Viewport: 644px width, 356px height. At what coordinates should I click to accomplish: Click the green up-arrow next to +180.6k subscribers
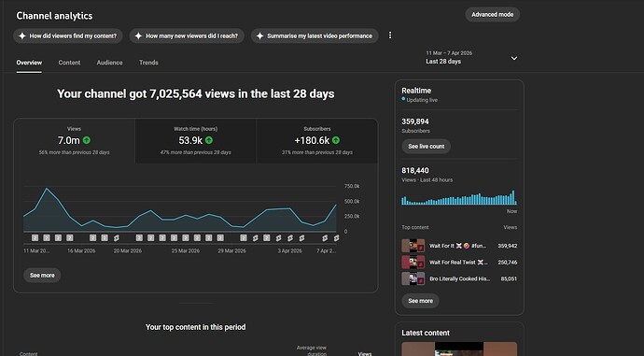(x=336, y=140)
